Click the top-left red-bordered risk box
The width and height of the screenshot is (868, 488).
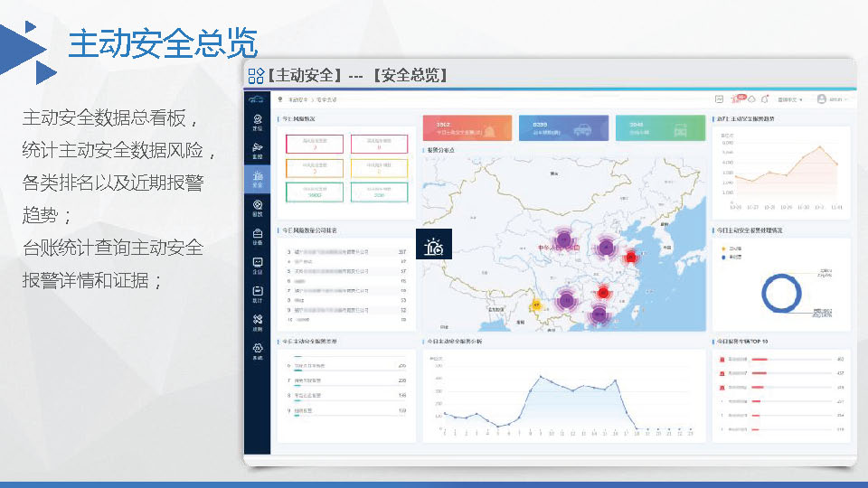(x=315, y=144)
